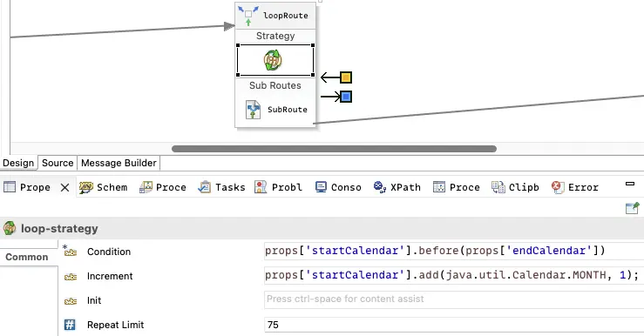Click the Condition field type icon
Screen dimensions: 644x336
click(x=71, y=252)
